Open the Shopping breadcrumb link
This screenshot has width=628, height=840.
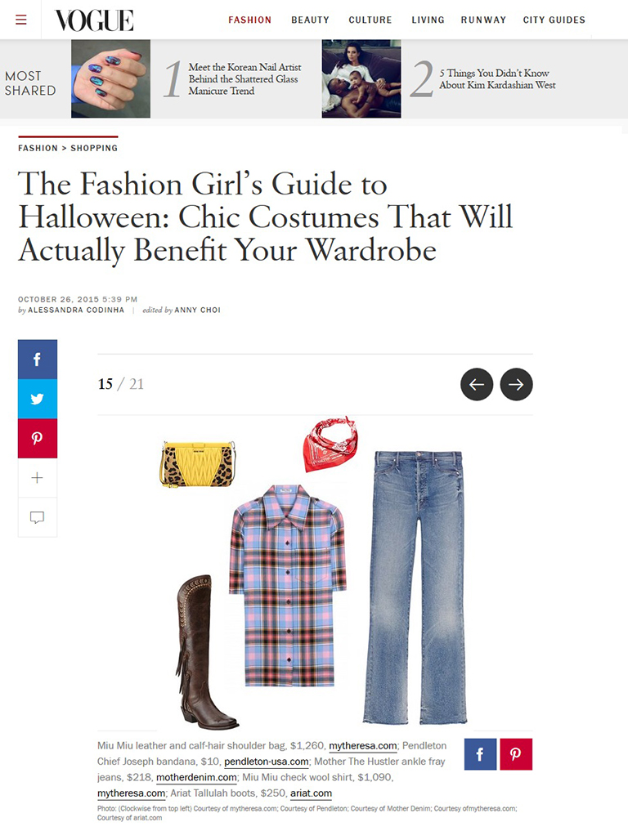point(94,149)
